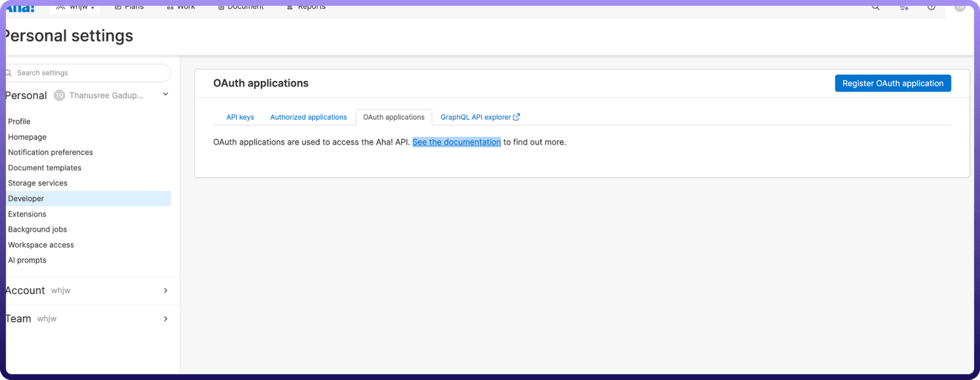
Task: Expand the Account whjw section
Action: coord(165,291)
